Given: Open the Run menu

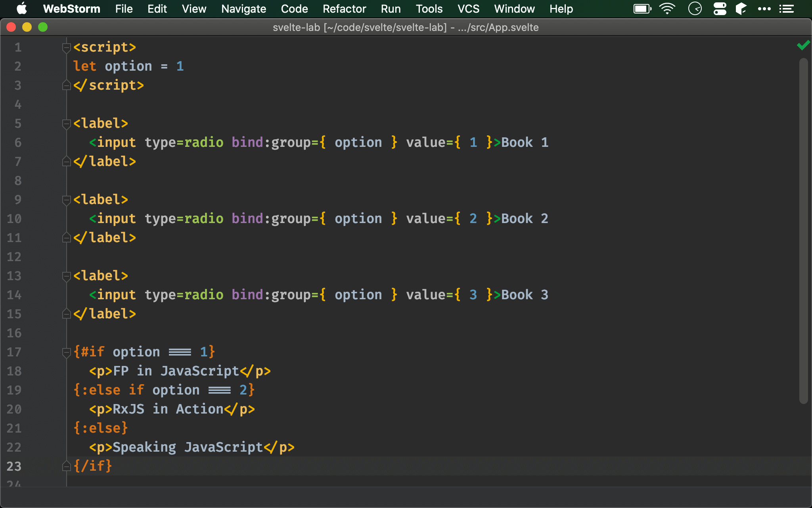Looking at the screenshot, I should [x=391, y=9].
